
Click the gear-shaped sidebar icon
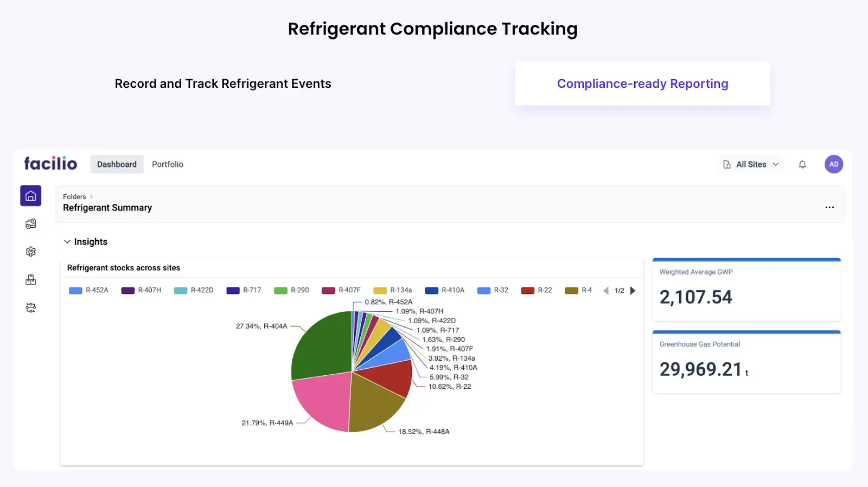point(31,252)
